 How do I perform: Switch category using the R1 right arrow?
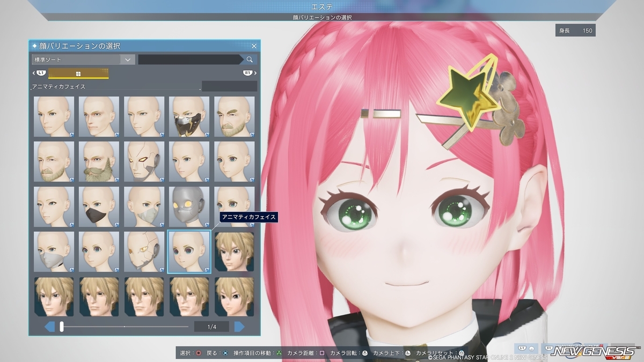click(255, 73)
